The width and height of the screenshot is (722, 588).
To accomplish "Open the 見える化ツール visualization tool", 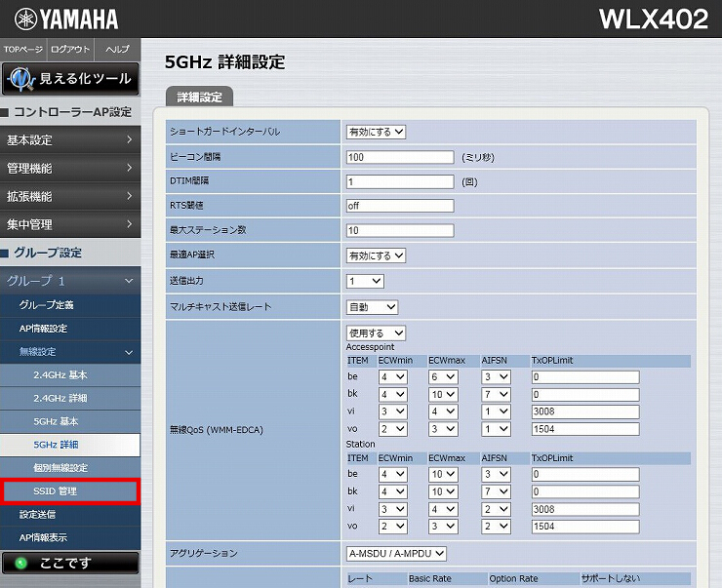I will (x=70, y=79).
